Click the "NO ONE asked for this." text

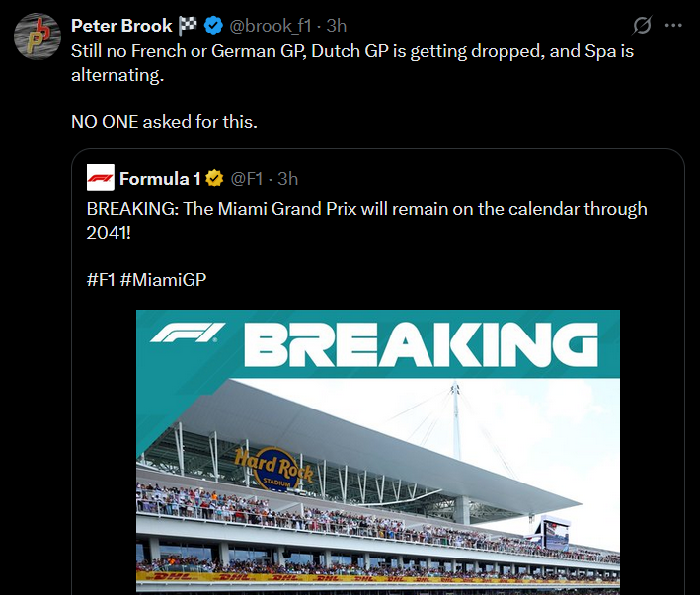click(x=164, y=122)
